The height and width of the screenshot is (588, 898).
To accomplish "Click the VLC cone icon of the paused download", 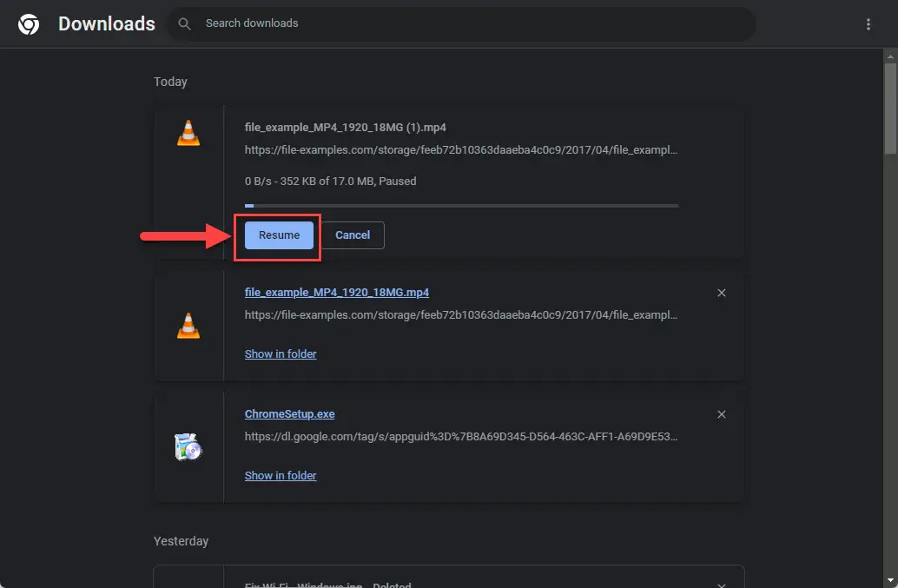I will tap(188, 133).
